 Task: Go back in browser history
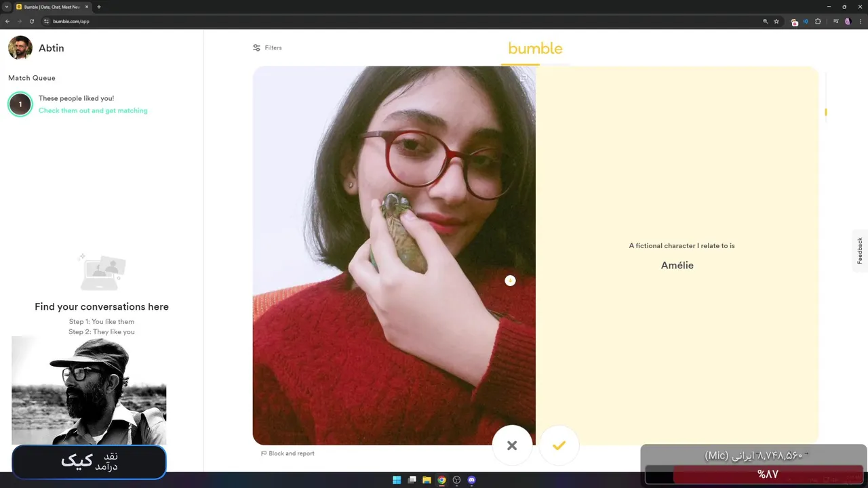coord(7,21)
